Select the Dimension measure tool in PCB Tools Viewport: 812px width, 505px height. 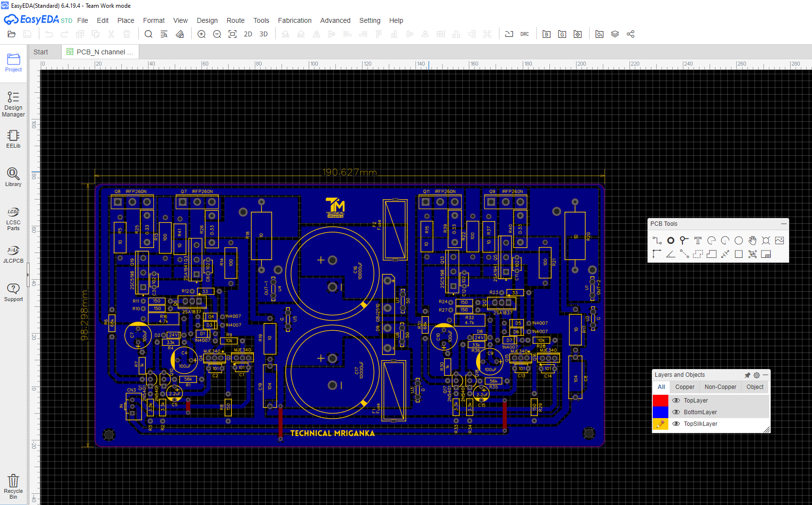(725, 254)
